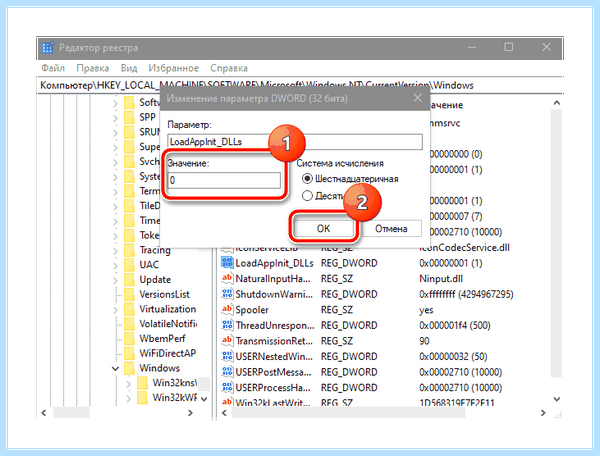Viewport: 600px width, 456px height.
Task: Click the folder icon next to Virtualization
Action: tap(129, 309)
